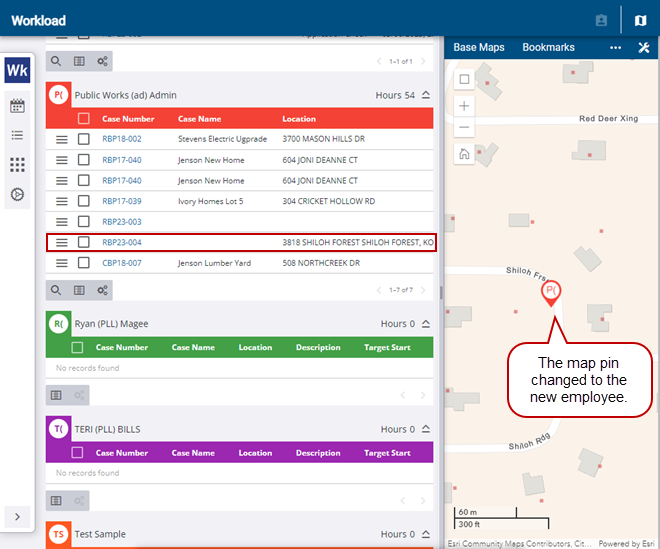This screenshot has width=660, height=549.
Task: Sort by Location in Public Works grid
Action: (299, 119)
